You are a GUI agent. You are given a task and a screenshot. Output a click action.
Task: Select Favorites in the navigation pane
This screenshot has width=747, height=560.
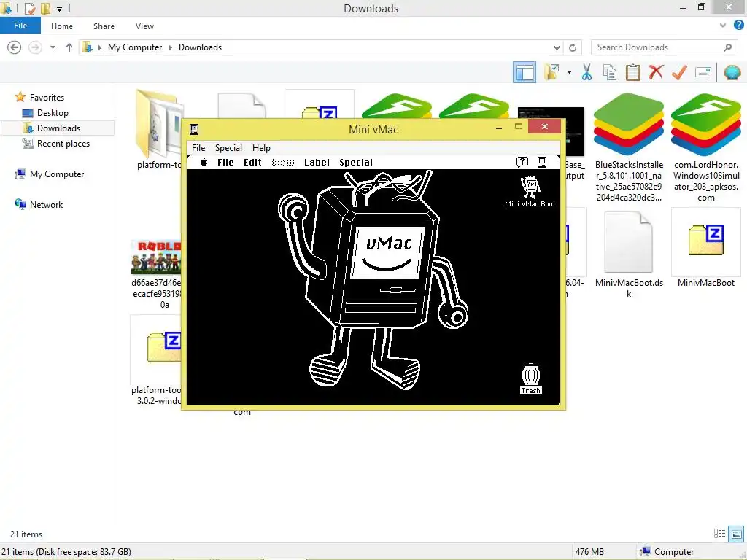coord(47,97)
